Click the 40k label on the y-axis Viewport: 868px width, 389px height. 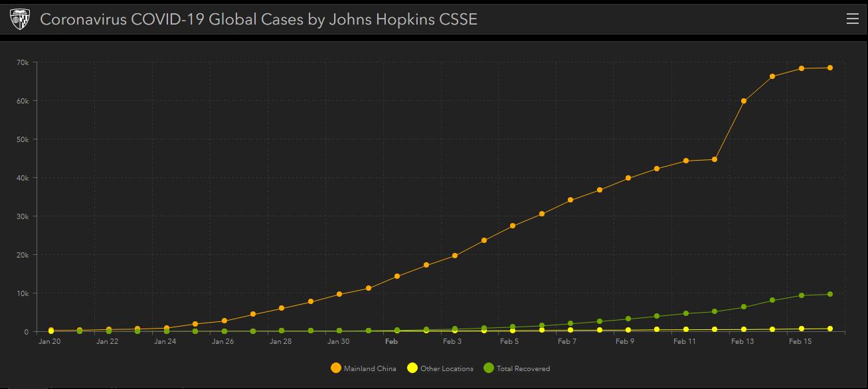[23, 178]
